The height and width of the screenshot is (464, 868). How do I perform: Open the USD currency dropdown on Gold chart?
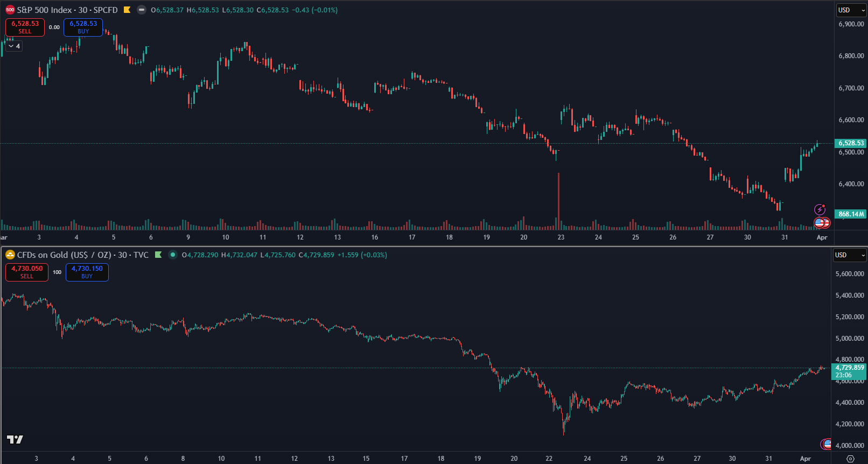pos(850,255)
